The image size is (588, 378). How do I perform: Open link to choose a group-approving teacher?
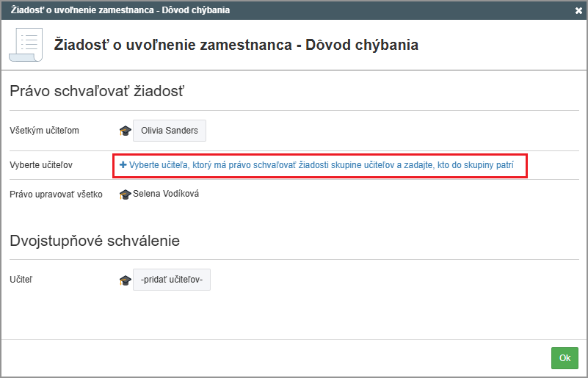coord(321,166)
